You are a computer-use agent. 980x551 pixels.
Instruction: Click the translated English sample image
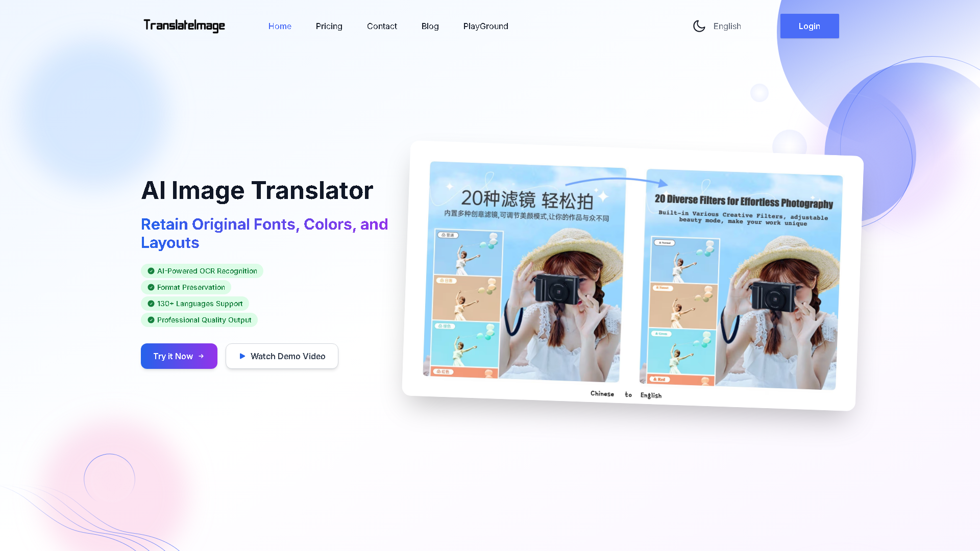click(741, 280)
